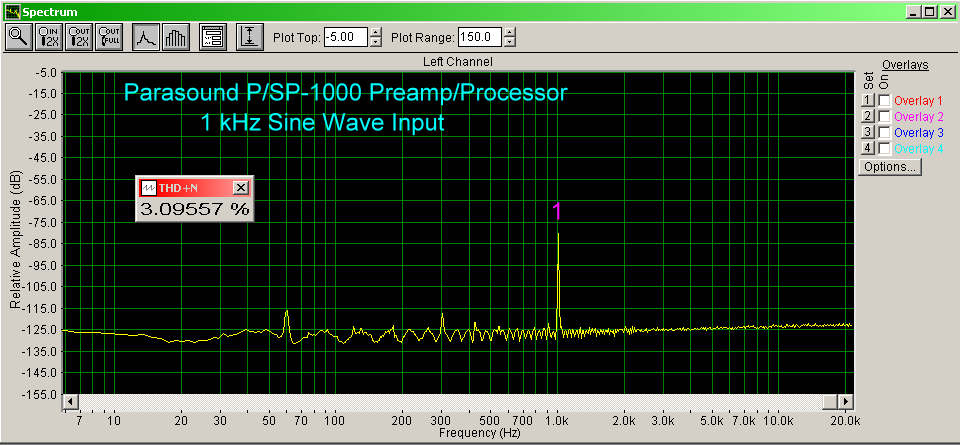Screen dimensions: 960x445
Task: Close the THD+N readout window
Action: click(x=241, y=187)
